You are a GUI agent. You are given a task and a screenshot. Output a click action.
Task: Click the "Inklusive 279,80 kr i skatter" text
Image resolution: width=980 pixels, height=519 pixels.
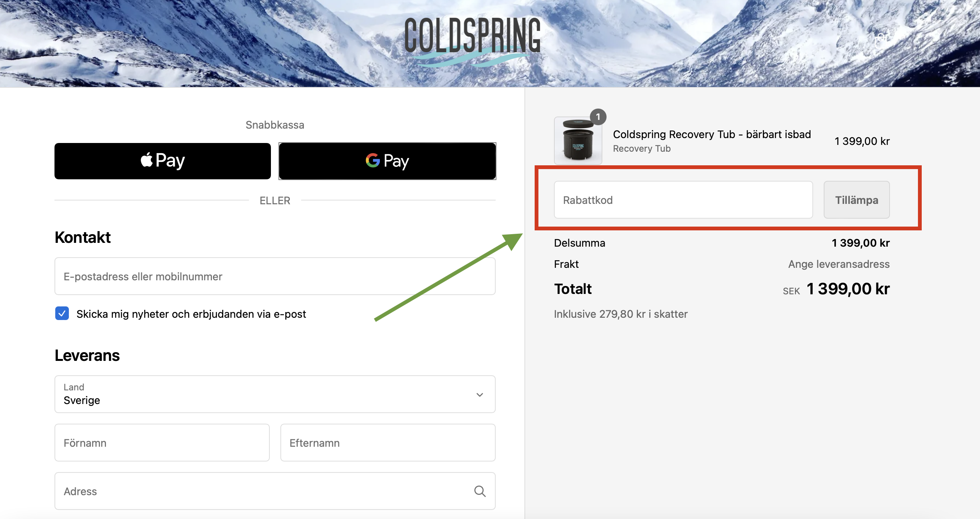[x=621, y=314]
